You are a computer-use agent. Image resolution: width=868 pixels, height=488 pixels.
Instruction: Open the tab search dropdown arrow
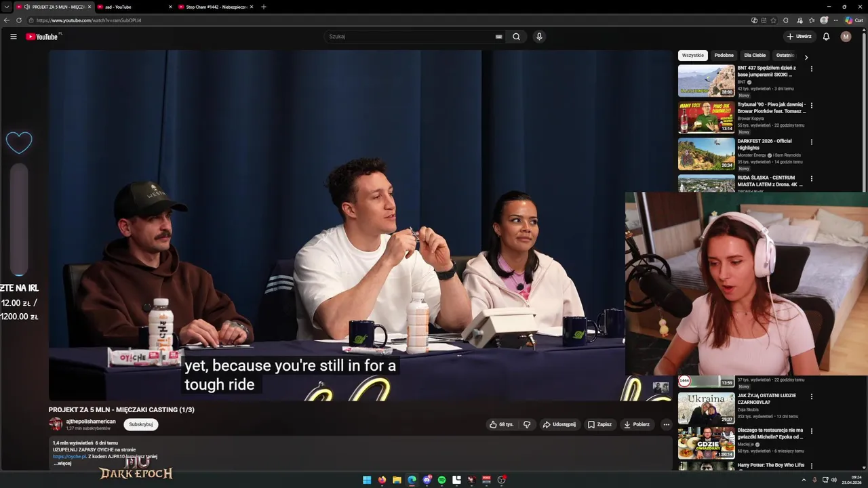click(6, 7)
